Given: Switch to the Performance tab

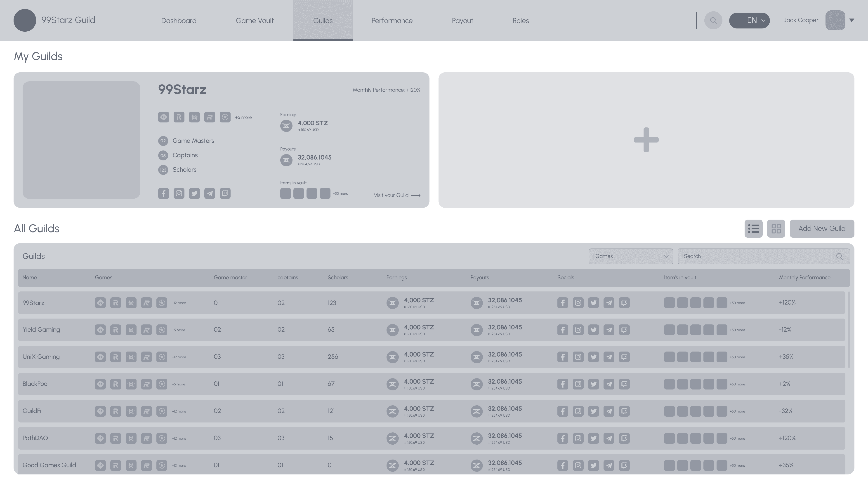Looking at the screenshot, I should click(392, 21).
